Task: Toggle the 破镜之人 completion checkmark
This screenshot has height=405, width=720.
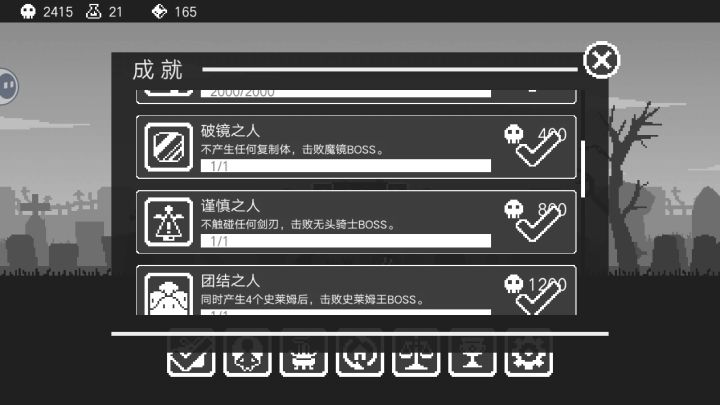Action: click(x=539, y=148)
